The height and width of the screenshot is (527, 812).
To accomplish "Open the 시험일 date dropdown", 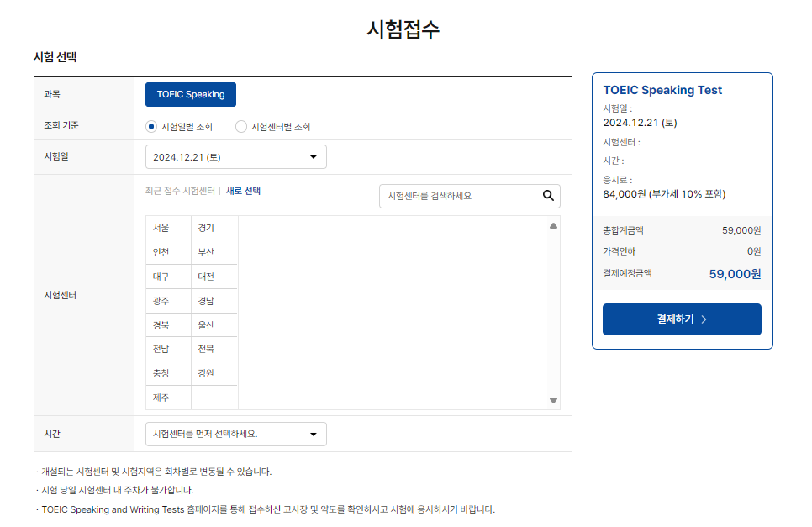I will click(x=235, y=157).
